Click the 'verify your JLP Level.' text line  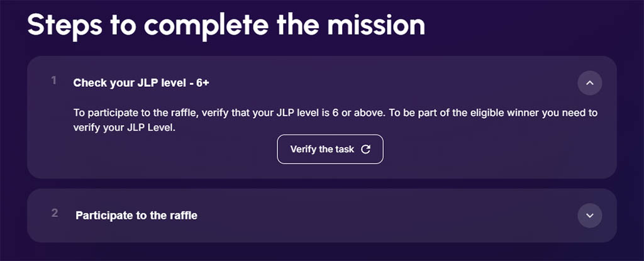(x=125, y=128)
